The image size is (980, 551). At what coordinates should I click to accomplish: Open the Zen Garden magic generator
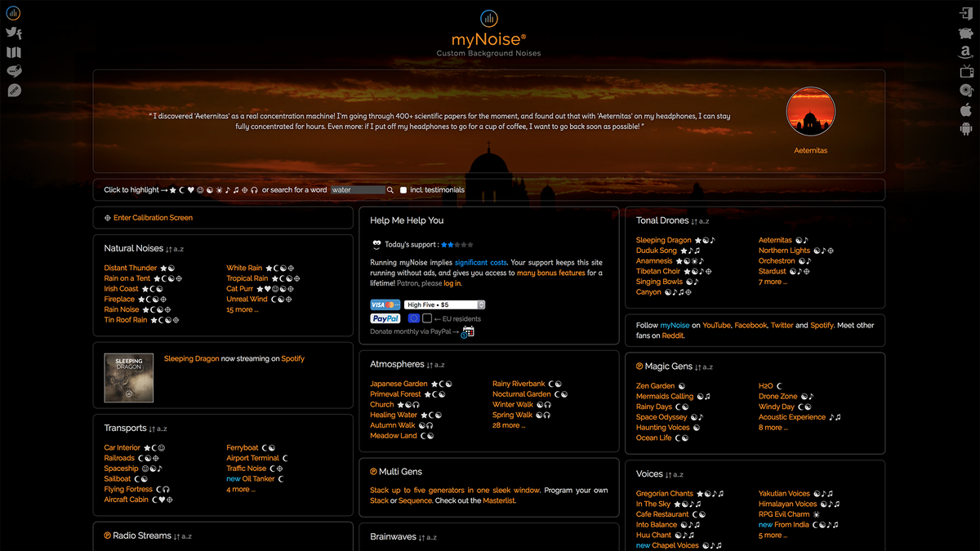tap(656, 386)
